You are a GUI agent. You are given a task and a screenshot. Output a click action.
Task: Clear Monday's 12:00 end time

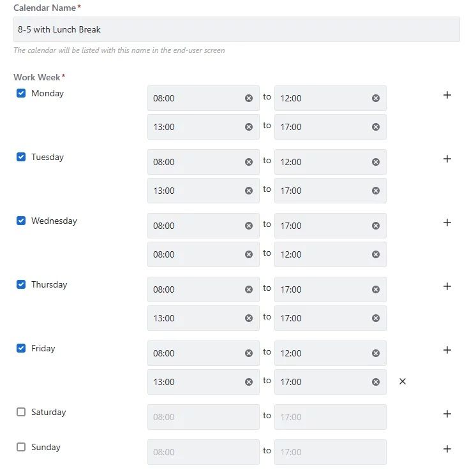(376, 98)
